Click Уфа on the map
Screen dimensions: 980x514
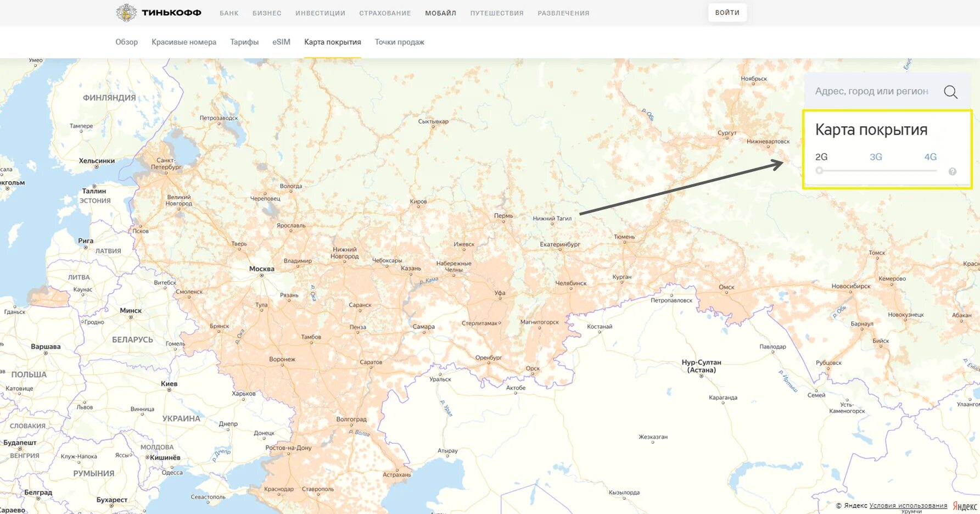point(500,293)
